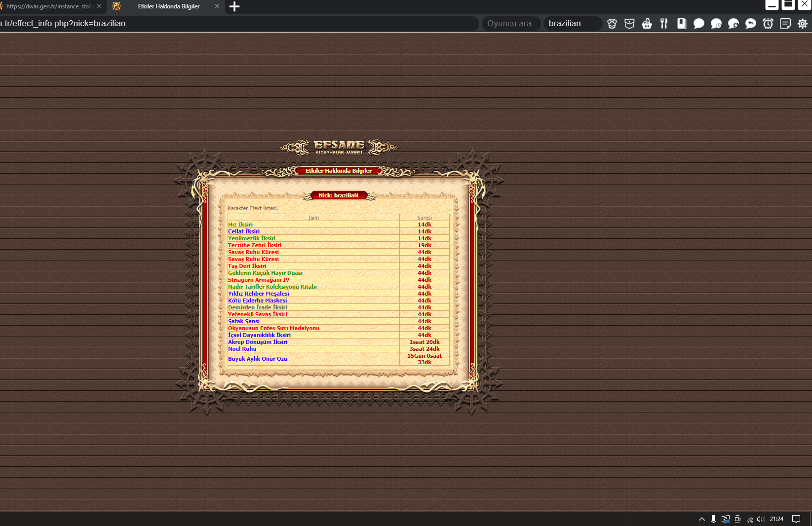This screenshot has height=526, width=812.
Task: Click the Büyük Aylık Onur Özü entry
Action: [258, 359]
